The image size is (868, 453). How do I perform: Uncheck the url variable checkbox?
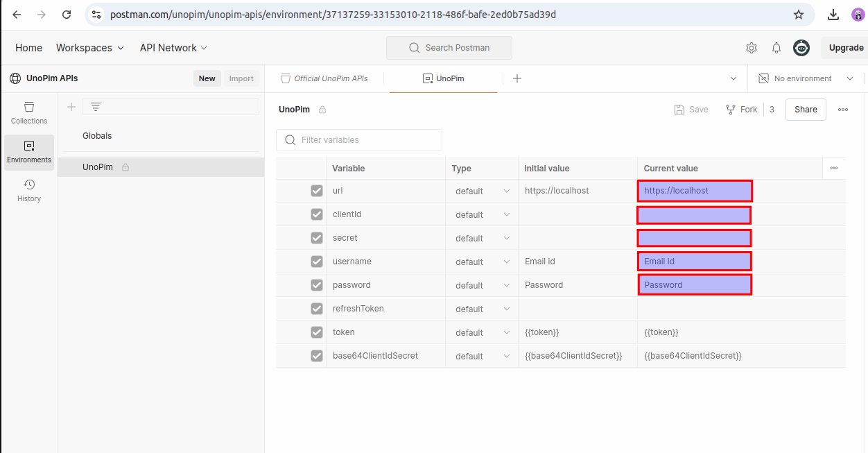[317, 191]
